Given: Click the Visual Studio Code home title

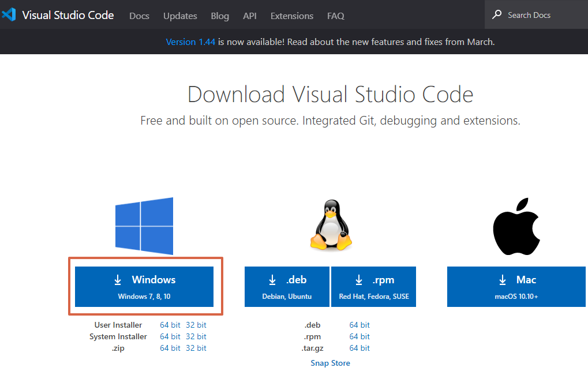Looking at the screenshot, I should (x=68, y=15).
